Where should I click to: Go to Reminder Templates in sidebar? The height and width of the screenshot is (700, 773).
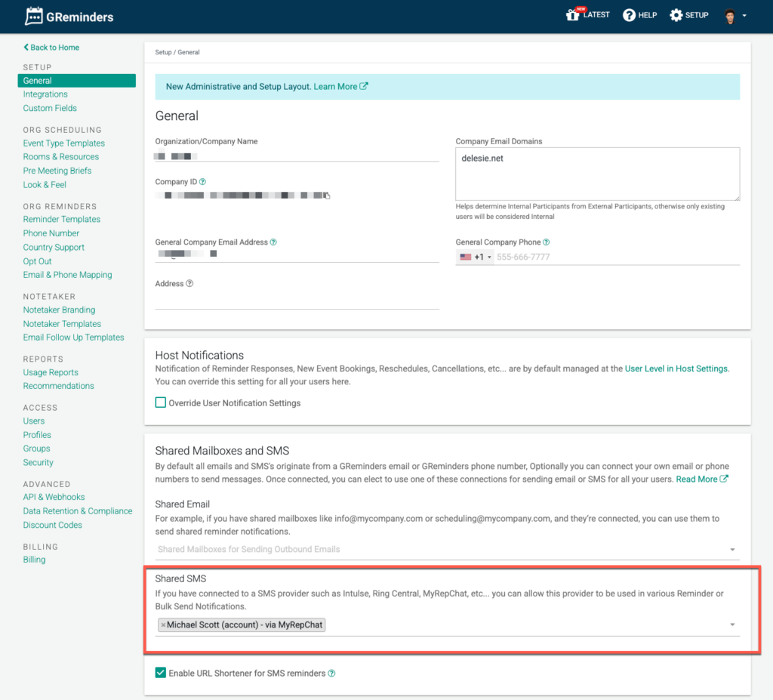[61, 219]
